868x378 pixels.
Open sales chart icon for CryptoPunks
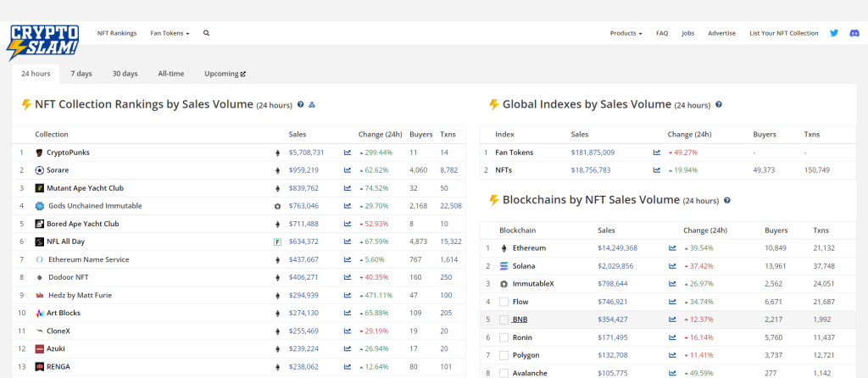(x=347, y=153)
